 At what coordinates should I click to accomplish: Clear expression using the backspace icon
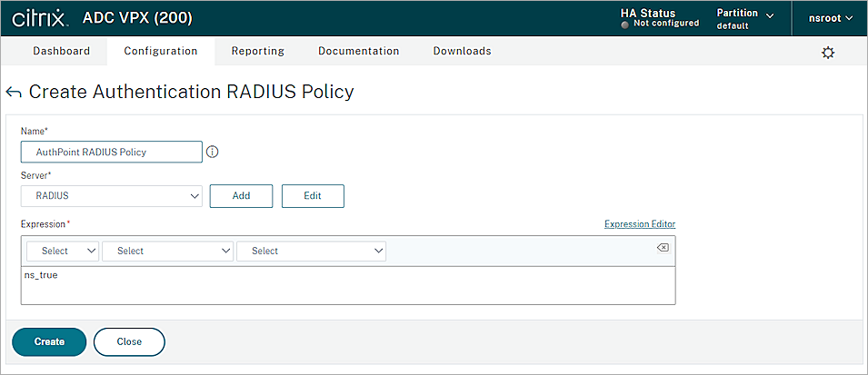(663, 247)
